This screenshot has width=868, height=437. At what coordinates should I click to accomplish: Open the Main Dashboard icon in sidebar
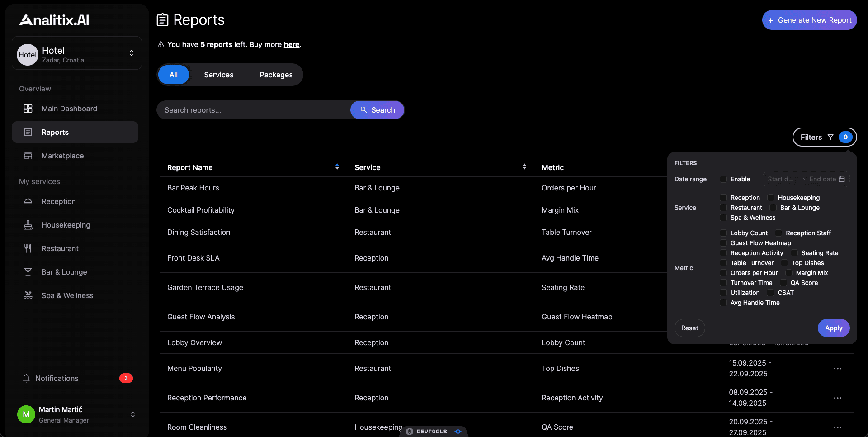click(x=28, y=109)
